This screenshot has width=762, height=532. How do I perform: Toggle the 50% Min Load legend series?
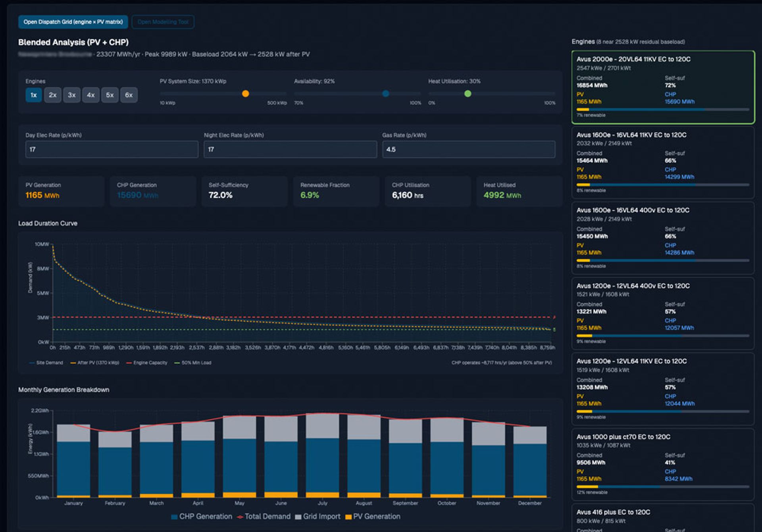click(193, 363)
